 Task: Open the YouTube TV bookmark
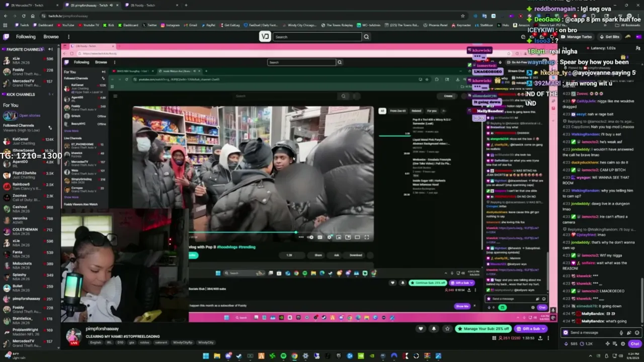88,25
